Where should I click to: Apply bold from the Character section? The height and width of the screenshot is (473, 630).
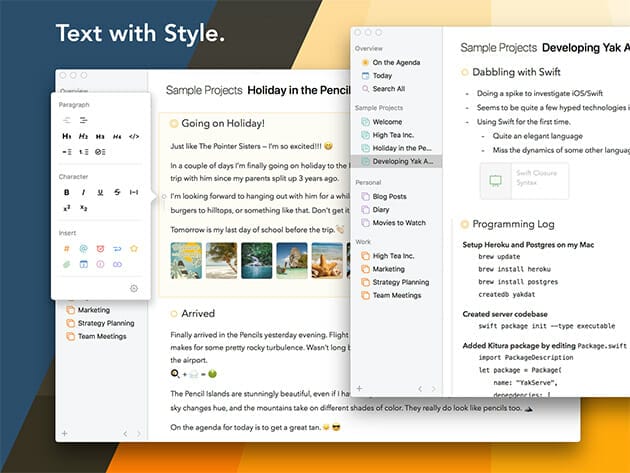pos(67,192)
